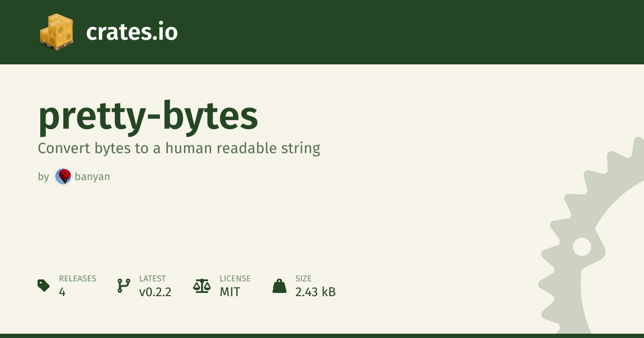Image resolution: width=644 pixels, height=338 pixels.
Task: Open version v0.2.2
Action: (155, 292)
